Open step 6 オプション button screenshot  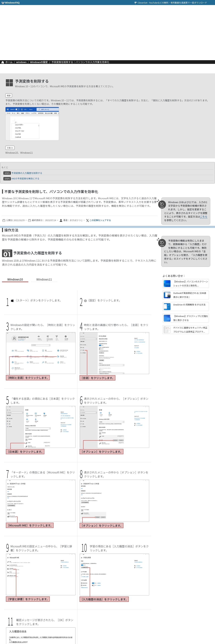pyautogui.click(x=114, y=427)
